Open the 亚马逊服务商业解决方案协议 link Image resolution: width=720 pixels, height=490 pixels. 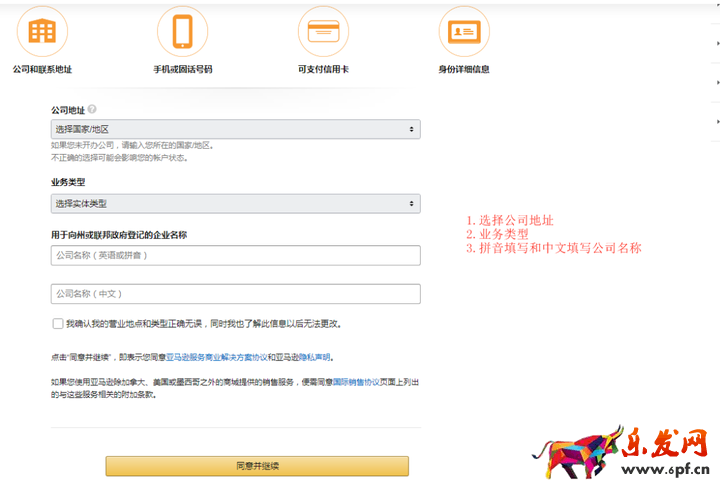tap(215, 357)
